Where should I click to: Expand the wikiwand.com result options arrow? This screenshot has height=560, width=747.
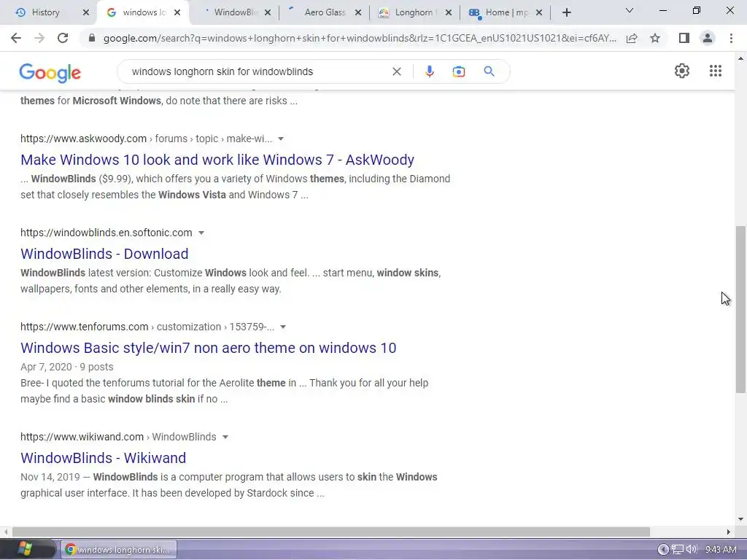225,437
